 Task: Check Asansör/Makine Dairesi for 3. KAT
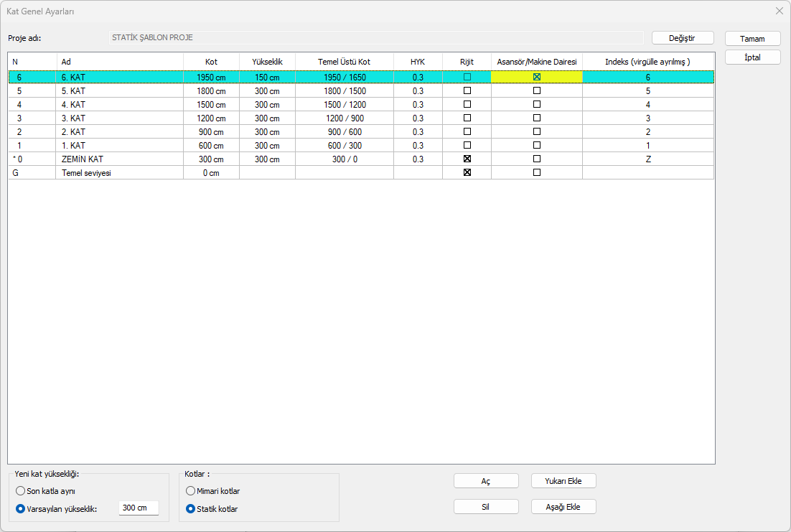[536, 118]
